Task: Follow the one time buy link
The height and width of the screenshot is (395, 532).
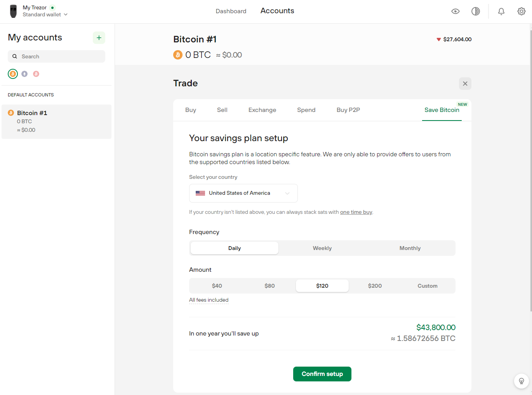Action: [x=356, y=212]
